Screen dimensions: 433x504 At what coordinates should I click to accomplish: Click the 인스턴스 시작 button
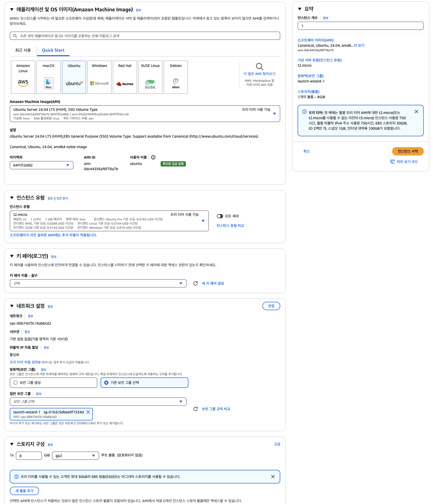[408, 151]
